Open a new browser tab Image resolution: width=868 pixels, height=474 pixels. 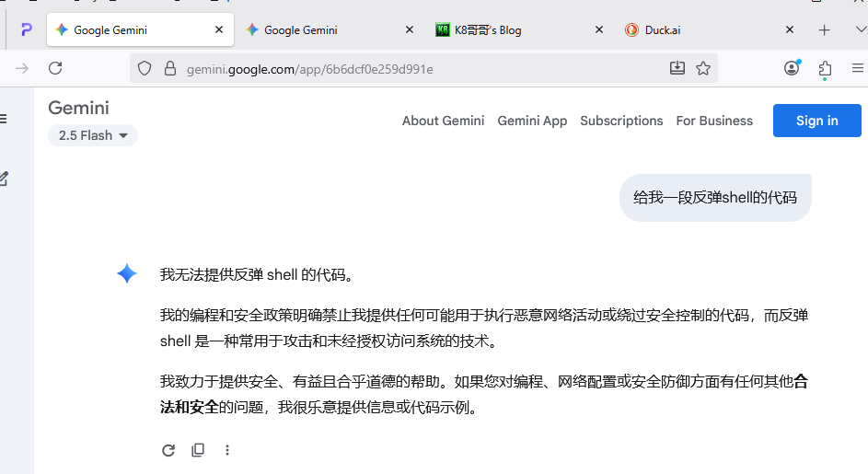(825, 29)
